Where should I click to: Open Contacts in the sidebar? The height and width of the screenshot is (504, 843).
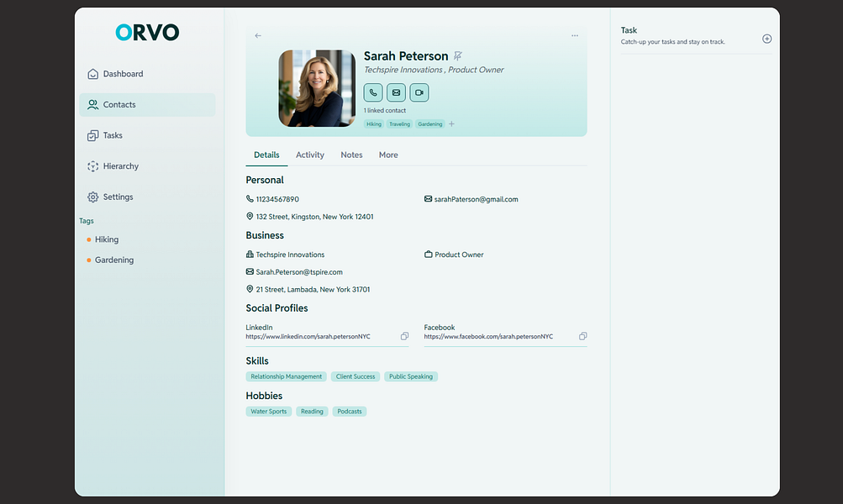pyautogui.click(x=147, y=105)
